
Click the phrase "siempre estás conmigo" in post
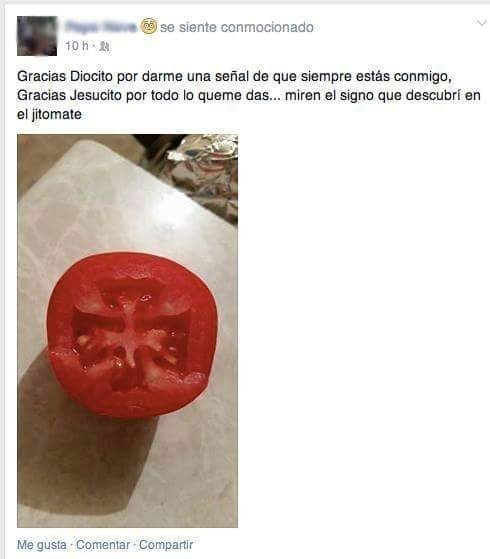(x=376, y=76)
